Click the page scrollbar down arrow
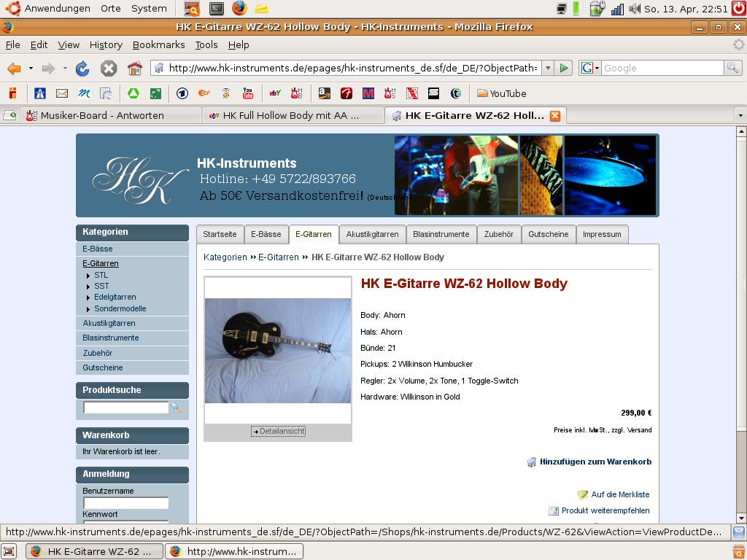Screen dimensions: 747x560 point(741,518)
